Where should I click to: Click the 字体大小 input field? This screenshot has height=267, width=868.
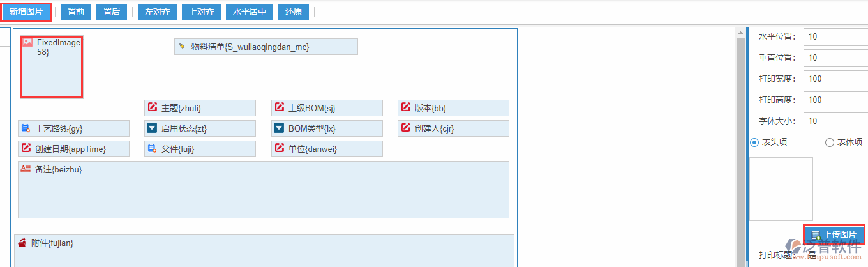click(x=835, y=121)
